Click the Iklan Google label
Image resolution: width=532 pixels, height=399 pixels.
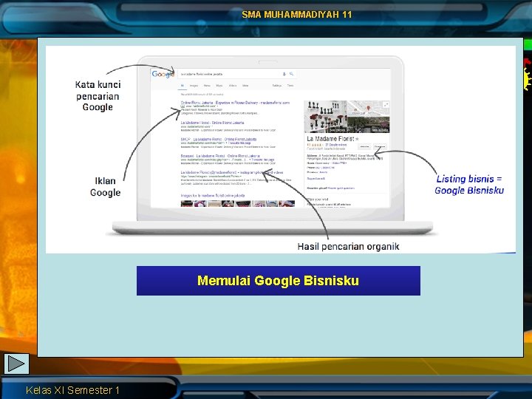click(105, 187)
